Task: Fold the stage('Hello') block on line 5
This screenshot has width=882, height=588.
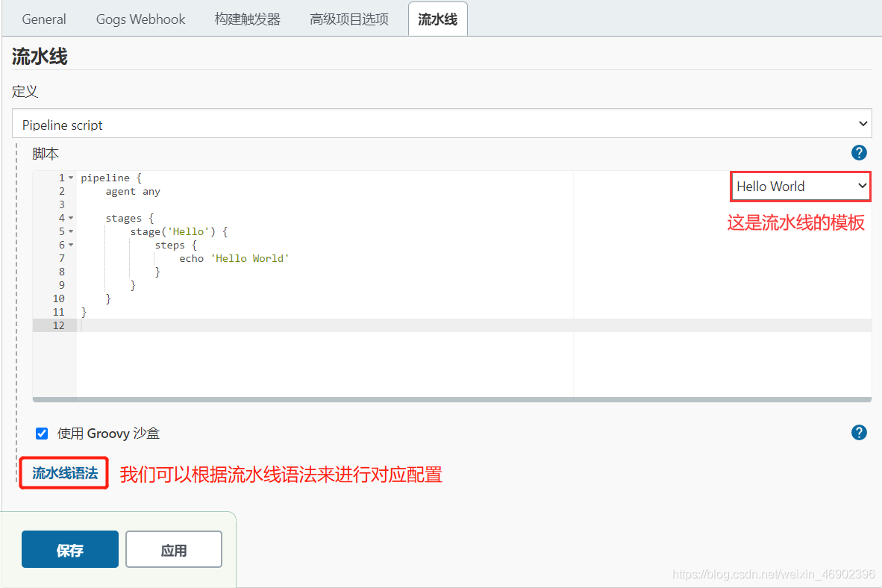Action: click(x=71, y=232)
